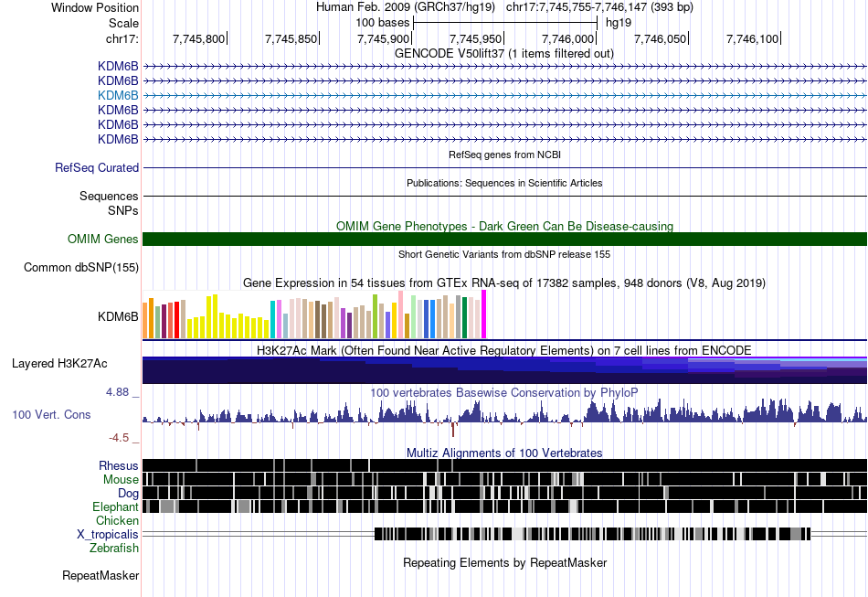Click the Common dbSNP(155) label
This screenshot has width=868, height=597.
[81, 268]
